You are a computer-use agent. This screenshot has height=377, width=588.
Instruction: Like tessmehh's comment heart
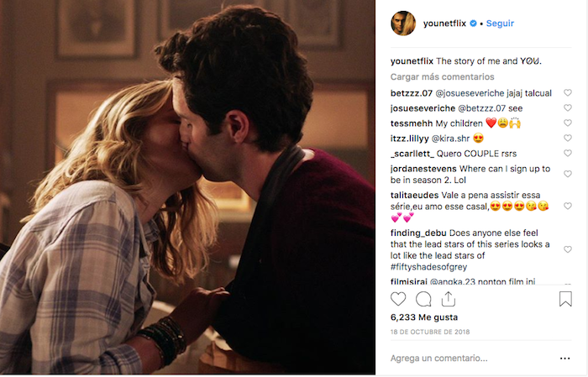[x=568, y=123]
